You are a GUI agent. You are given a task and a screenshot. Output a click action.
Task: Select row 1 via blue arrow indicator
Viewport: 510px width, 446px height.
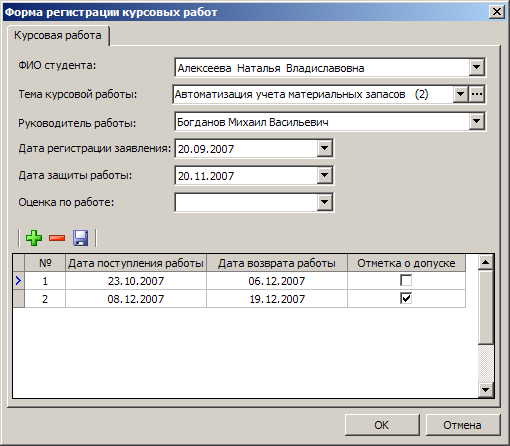pos(19,281)
